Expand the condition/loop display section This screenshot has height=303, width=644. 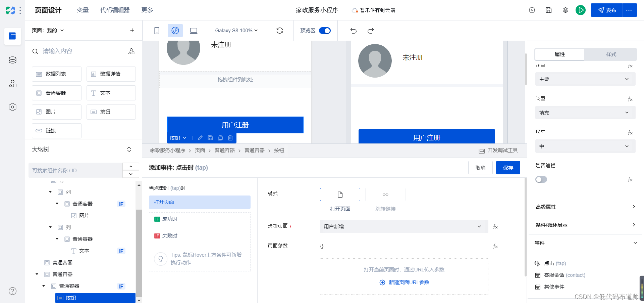(585, 225)
